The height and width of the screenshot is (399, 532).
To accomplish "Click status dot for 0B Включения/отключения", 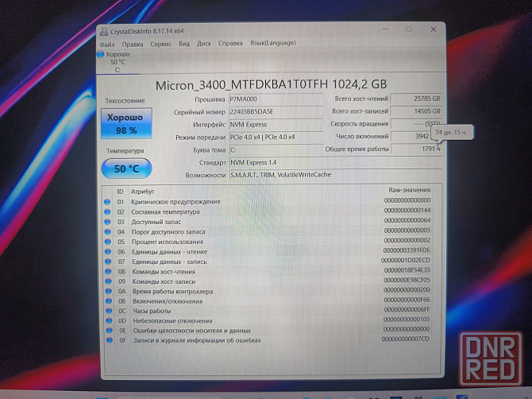I will pyautogui.click(x=109, y=301).
